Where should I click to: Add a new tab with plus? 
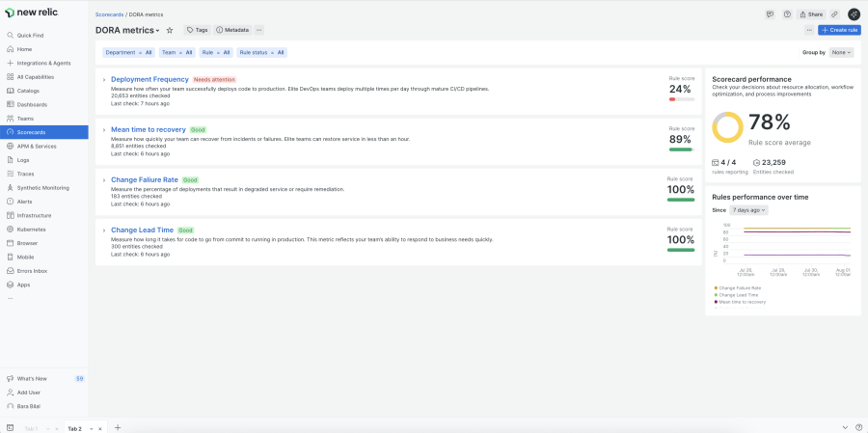click(118, 428)
